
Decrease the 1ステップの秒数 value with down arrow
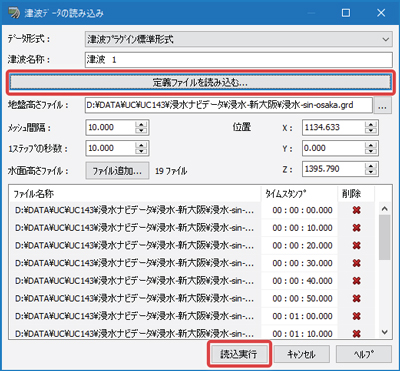[141, 152]
